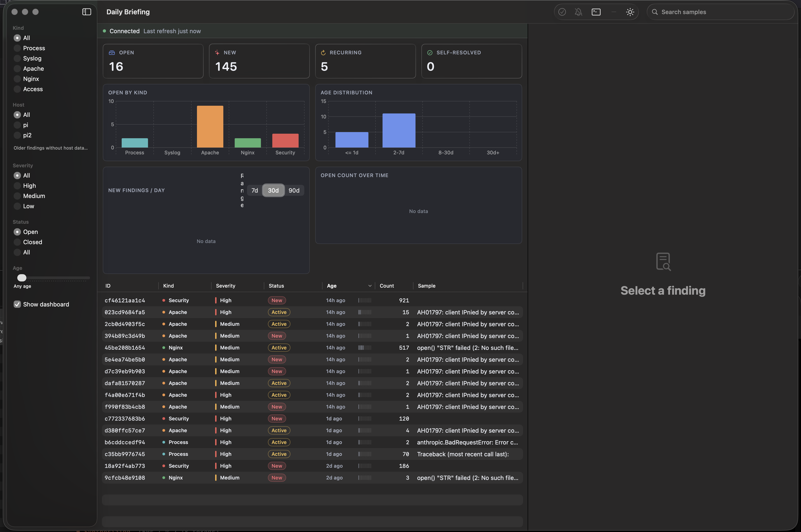Enable the Show dashboard checkbox
Viewport: 801px width, 532px height.
click(x=17, y=304)
